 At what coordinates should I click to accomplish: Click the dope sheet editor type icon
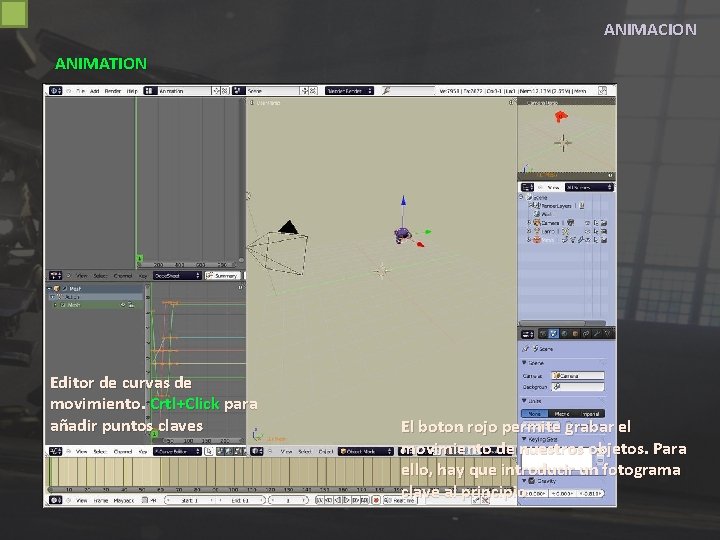pos(56,276)
